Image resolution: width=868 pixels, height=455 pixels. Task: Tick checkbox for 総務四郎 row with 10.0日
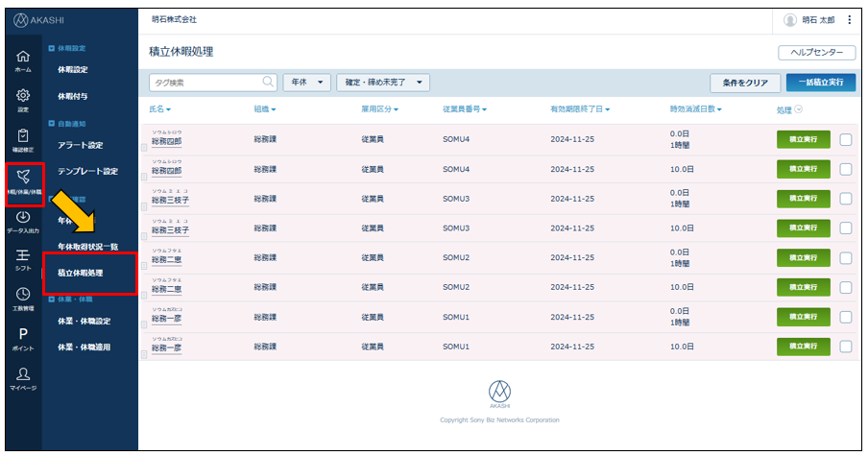click(x=845, y=169)
